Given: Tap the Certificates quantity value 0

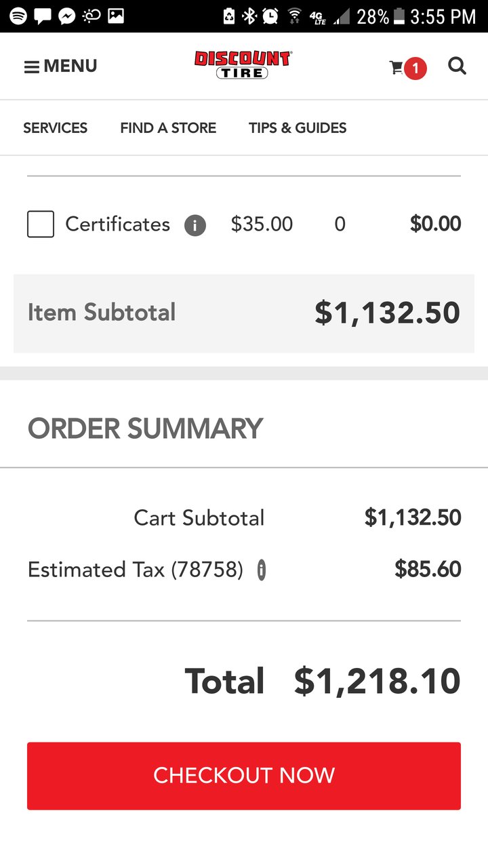Looking at the screenshot, I should 340,224.
